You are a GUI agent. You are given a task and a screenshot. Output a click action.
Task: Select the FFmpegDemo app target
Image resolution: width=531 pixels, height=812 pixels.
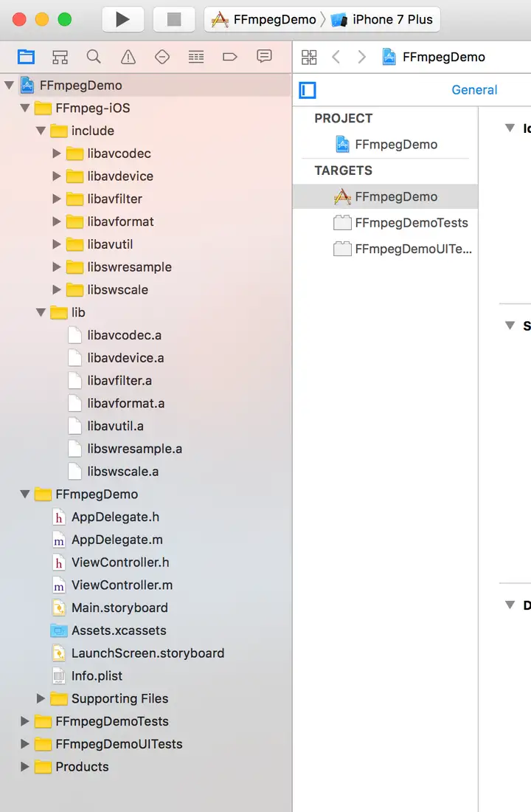tap(386, 197)
